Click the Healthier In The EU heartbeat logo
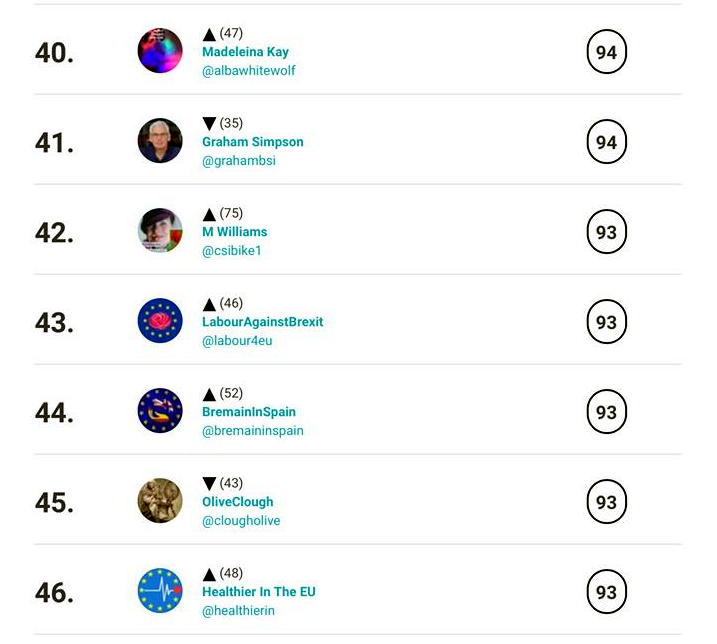This screenshot has height=644, width=717. pyautogui.click(x=160, y=590)
